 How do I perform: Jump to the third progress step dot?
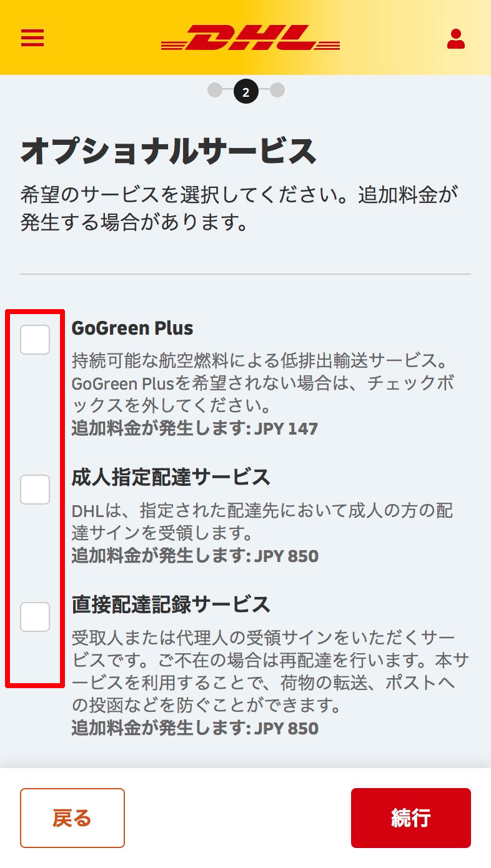pyautogui.click(x=277, y=91)
